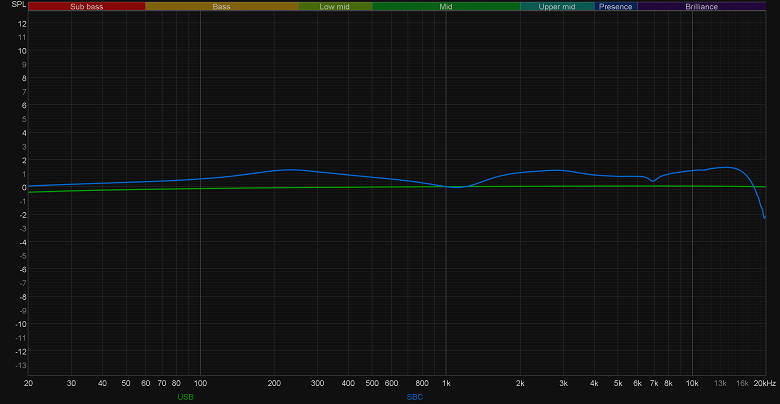Click the 100 frequency axis label

200,383
